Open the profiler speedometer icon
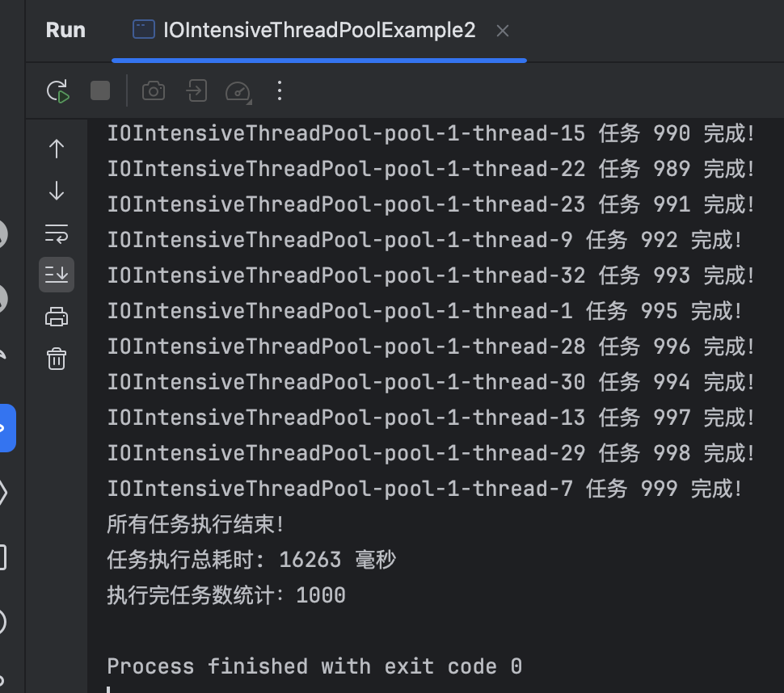Viewport: 784px width, 693px height. [x=238, y=92]
